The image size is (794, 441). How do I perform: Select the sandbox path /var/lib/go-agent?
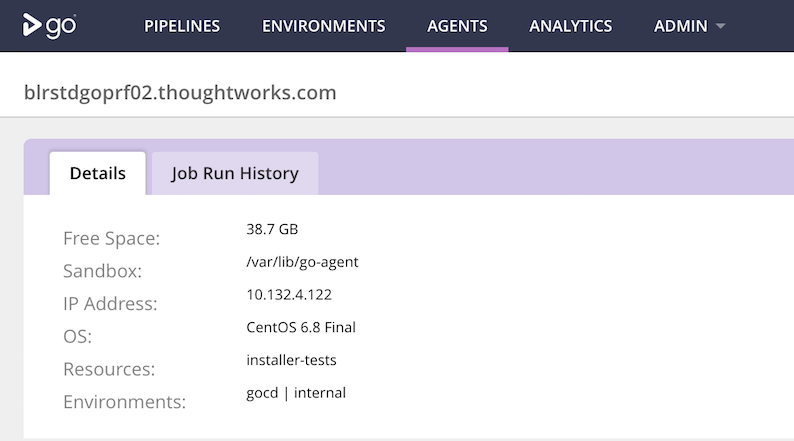click(302, 262)
